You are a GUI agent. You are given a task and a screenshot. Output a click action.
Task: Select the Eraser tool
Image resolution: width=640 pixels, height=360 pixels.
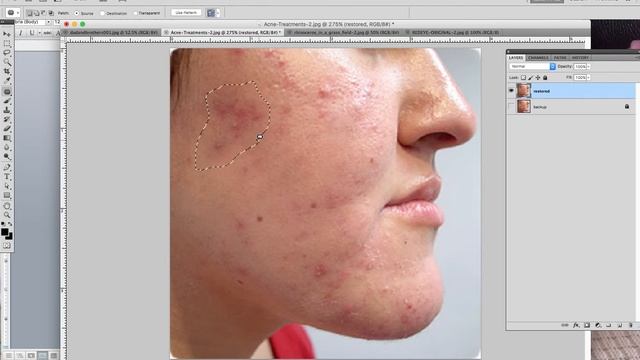pos(7,129)
